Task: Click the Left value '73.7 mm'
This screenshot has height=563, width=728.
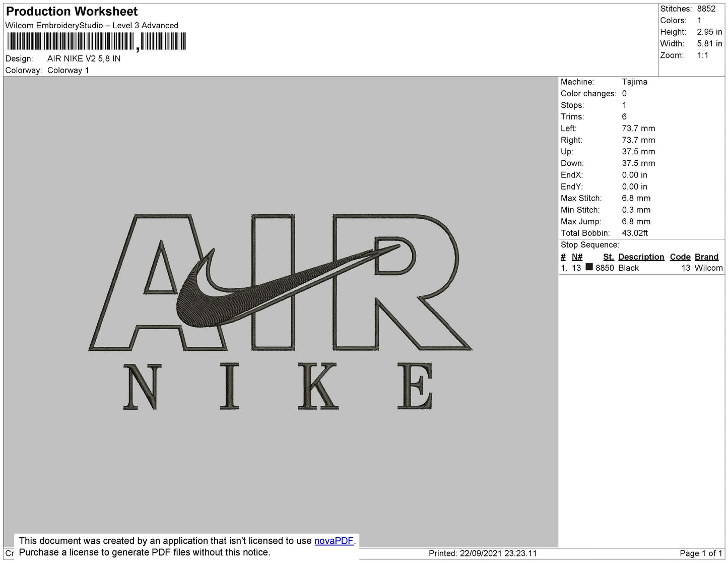Action: 638,128
